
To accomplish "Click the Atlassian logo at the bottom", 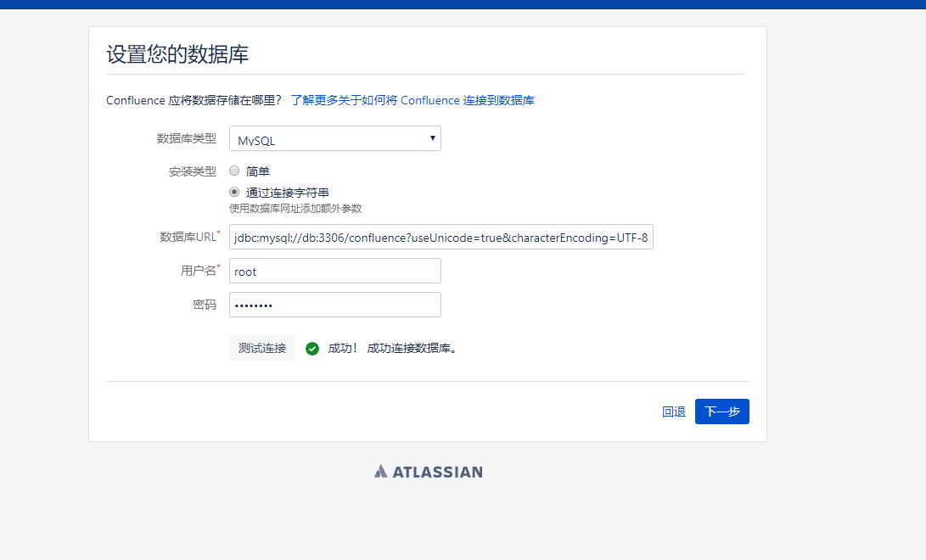I will pyautogui.click(x=428, y=472).
